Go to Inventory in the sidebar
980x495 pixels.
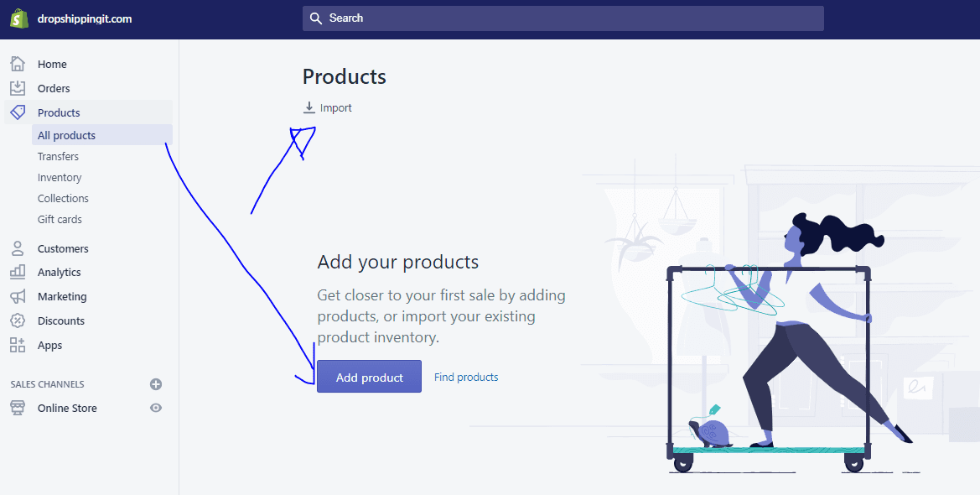[x=60, y=178]
